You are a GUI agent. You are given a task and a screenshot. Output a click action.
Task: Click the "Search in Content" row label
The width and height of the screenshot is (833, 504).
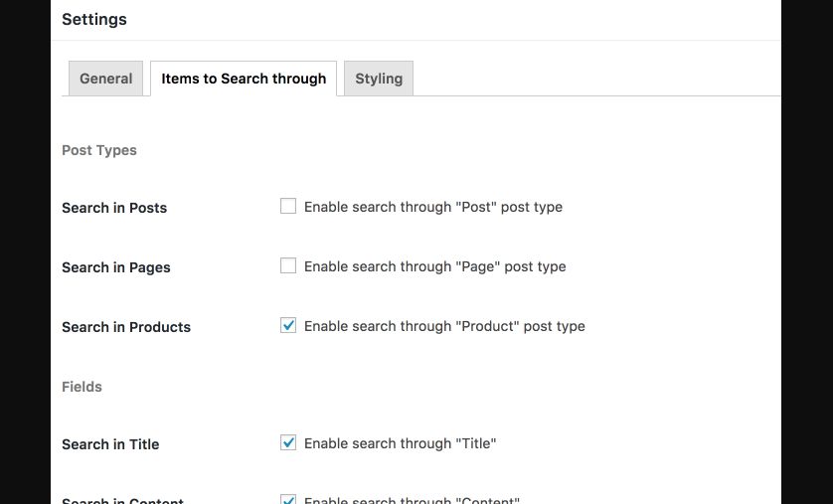[x=122, y=500]
